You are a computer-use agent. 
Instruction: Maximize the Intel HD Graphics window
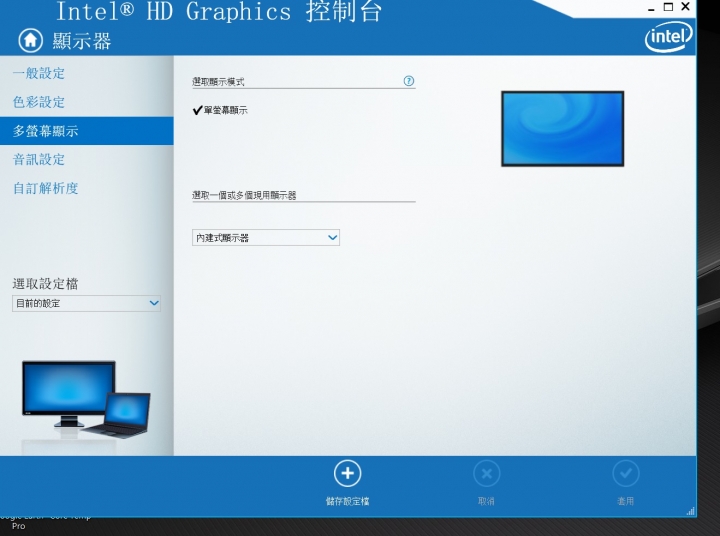668,7
